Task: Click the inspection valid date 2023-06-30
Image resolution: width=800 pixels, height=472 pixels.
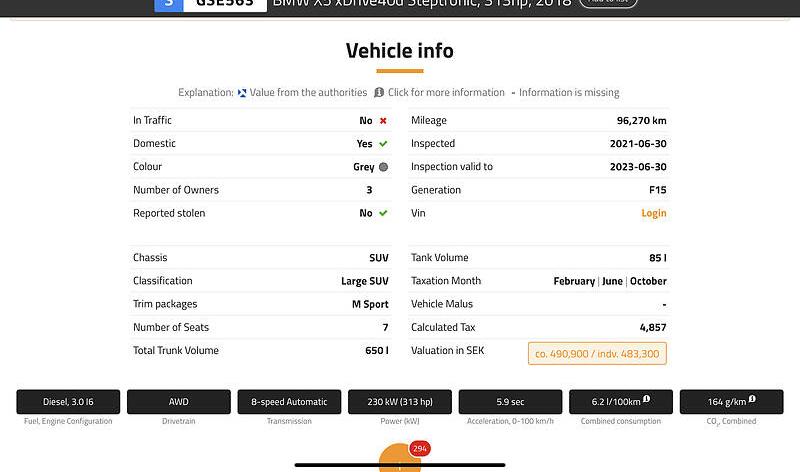Action: coord(638,167)
